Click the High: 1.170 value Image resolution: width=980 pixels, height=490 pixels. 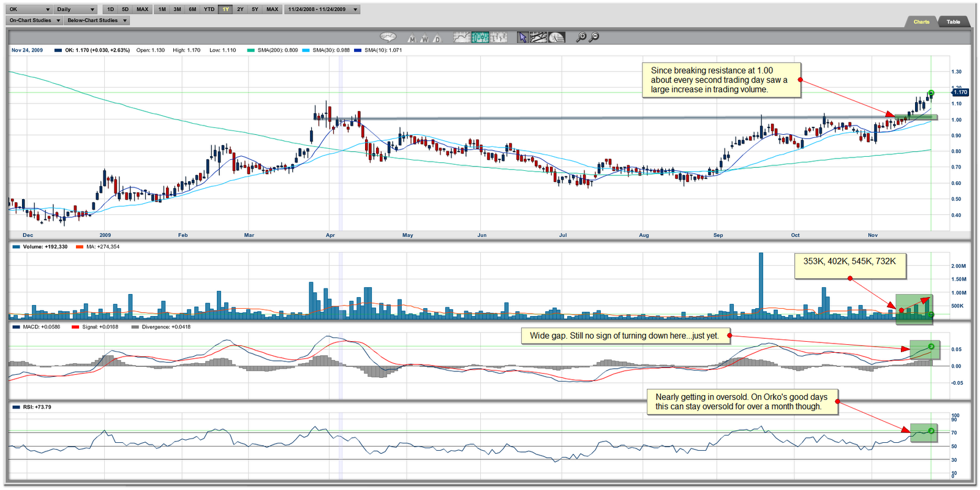point(186,50)
